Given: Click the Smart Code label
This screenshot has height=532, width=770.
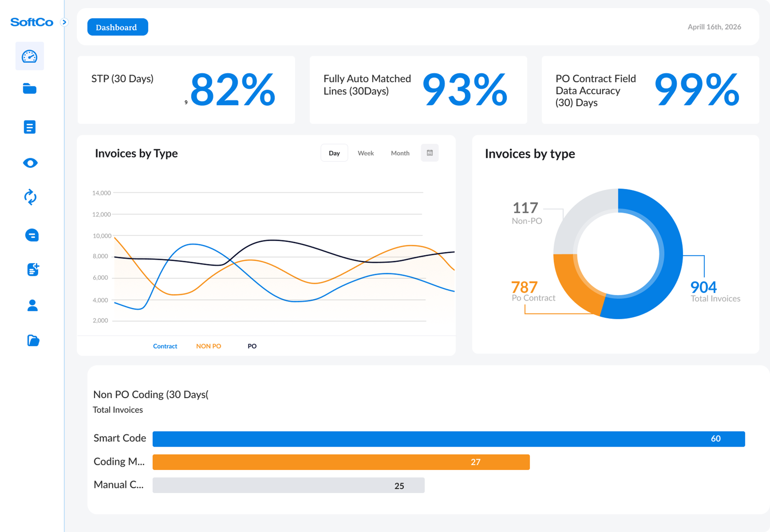Looking at the screenshot, I should pos(120,438).
